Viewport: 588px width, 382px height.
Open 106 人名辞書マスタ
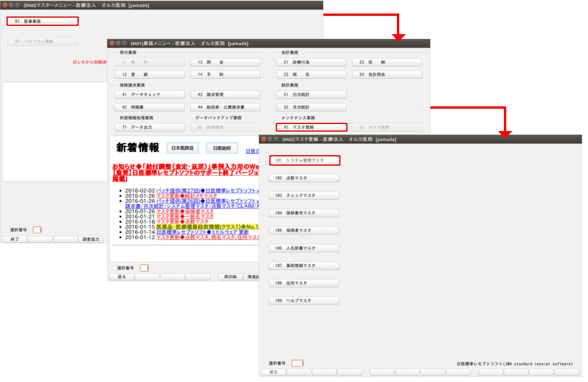pos(304,248)
